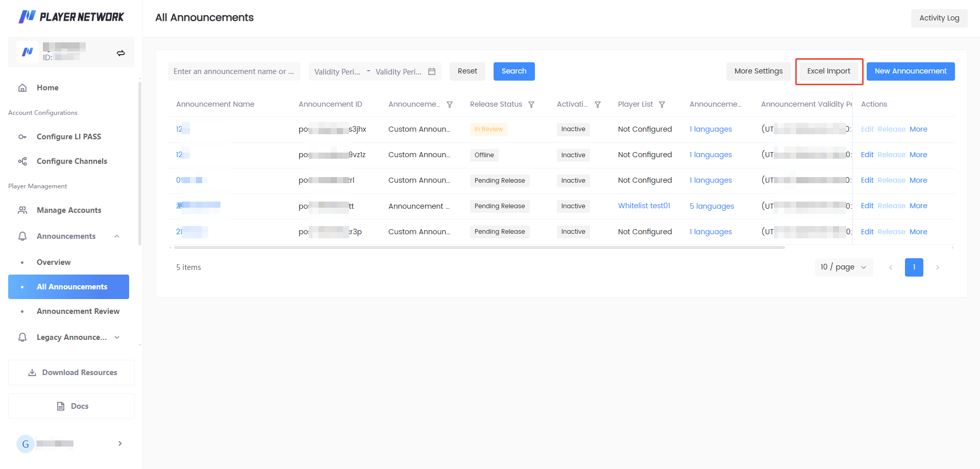
Task: Open Announcement Review in sidebar
Action: pyautogui.click(x=78, y=311)
